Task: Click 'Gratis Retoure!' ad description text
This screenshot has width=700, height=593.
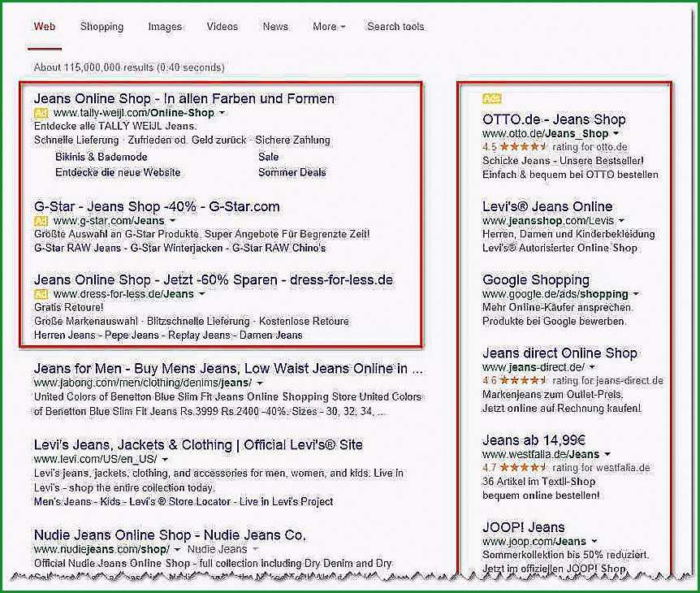Action: (x=68, y=308)
